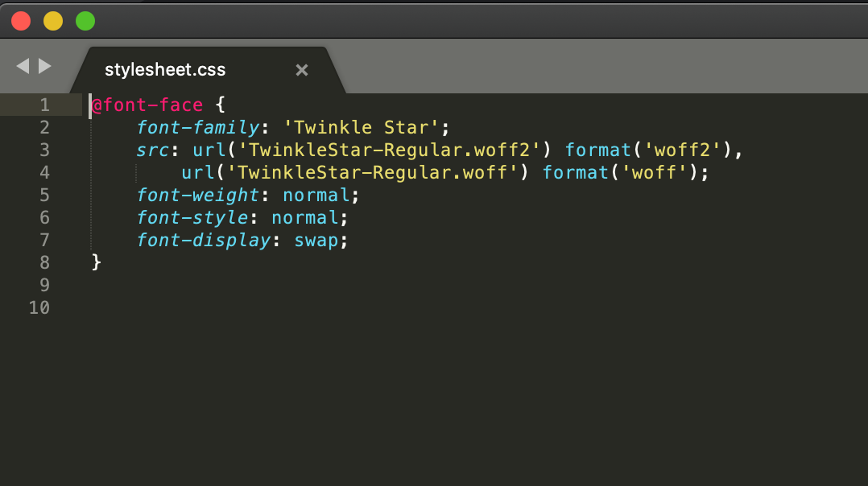The width and height of the screenshot is (868, 486).
Task: Click the font-display property
Action: [x=204, y=240]
